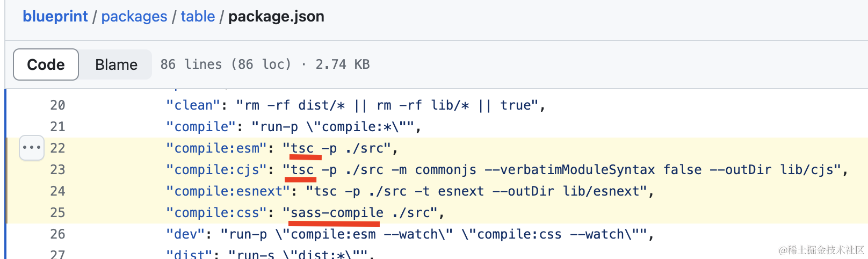Screen dimensions: 868x259
Task: Navigate to the packages folder breadcrumb
Action: coord(134,16)
